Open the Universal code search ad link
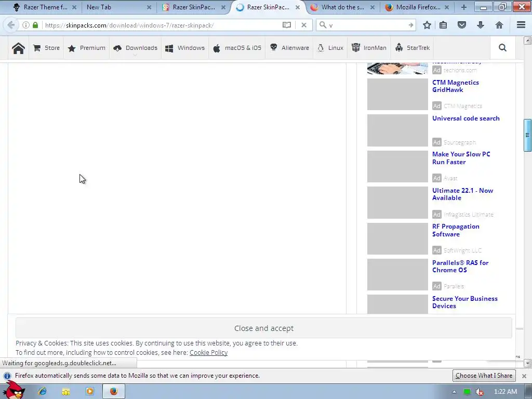 (x=466, y=118)
